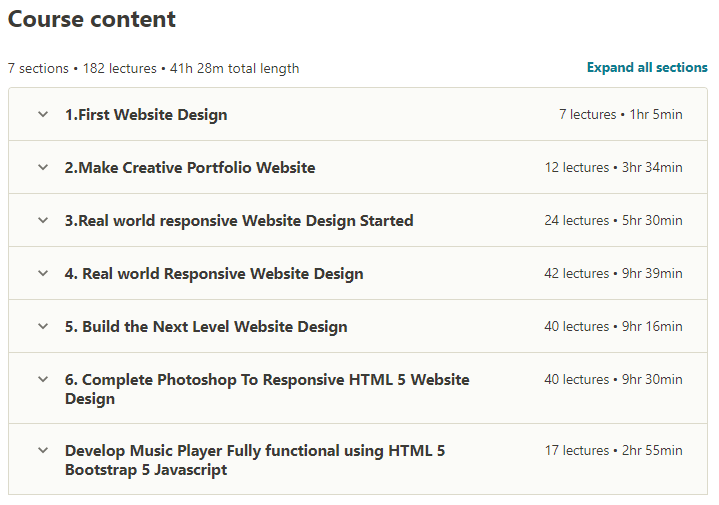This screenshot has width=719, height=505.
Task: Expand arrow beside Build the Next Level Website Design
Action: click(43, 326)
